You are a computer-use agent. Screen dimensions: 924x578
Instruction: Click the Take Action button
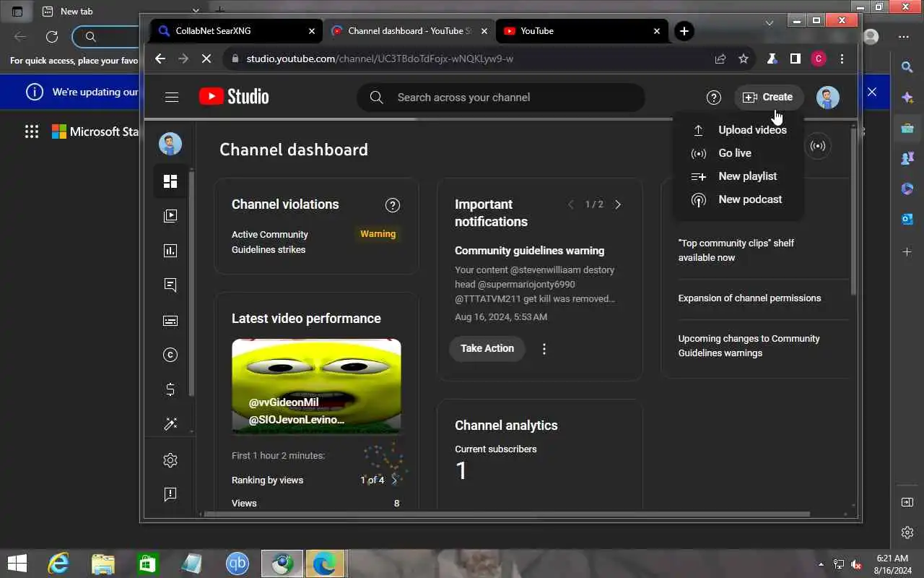coord(487,348)
